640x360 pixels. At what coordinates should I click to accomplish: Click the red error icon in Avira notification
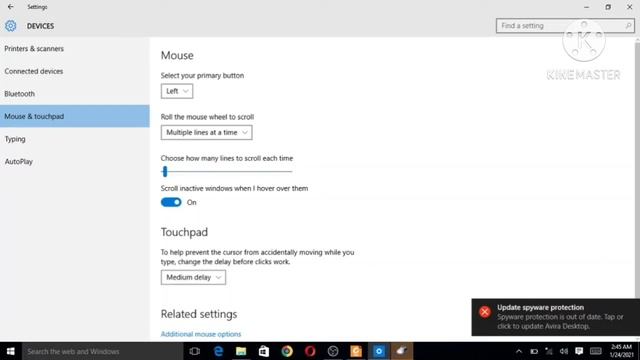click(x=485, y=312)
